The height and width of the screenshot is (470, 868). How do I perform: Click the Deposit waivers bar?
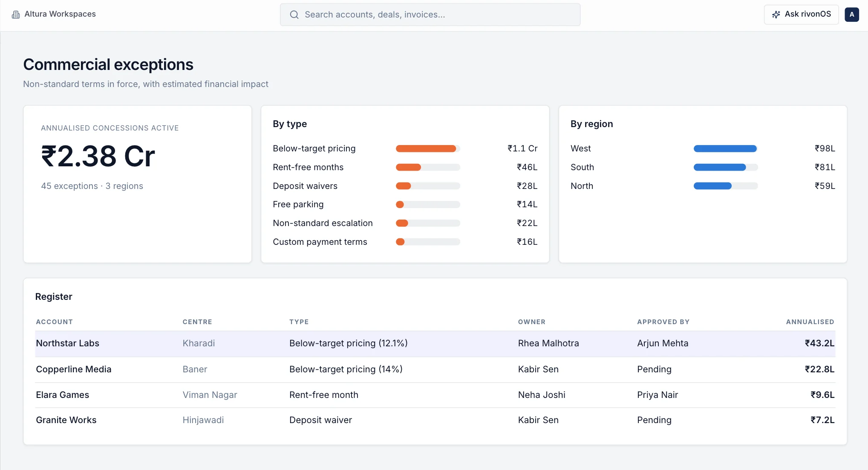click(428, 186)
